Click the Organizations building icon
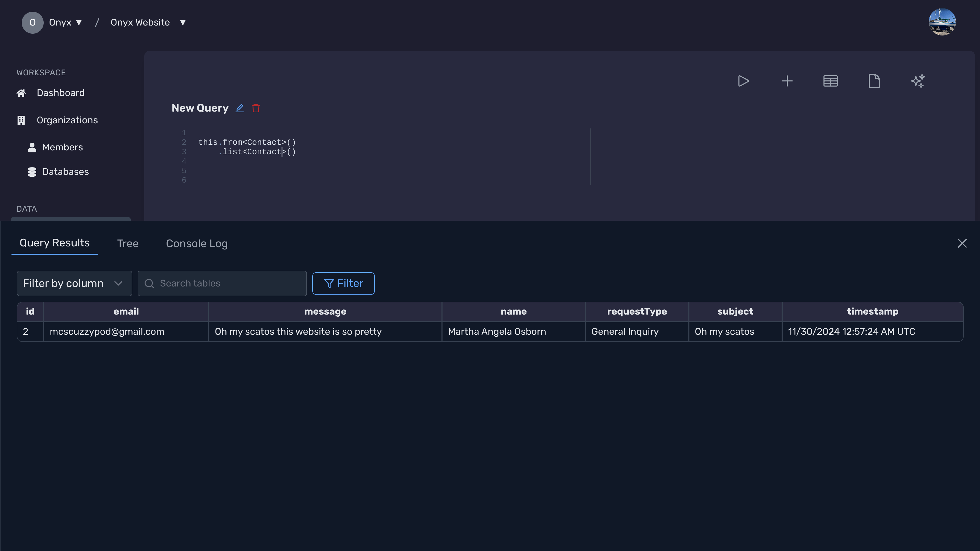 click(21, 120)
